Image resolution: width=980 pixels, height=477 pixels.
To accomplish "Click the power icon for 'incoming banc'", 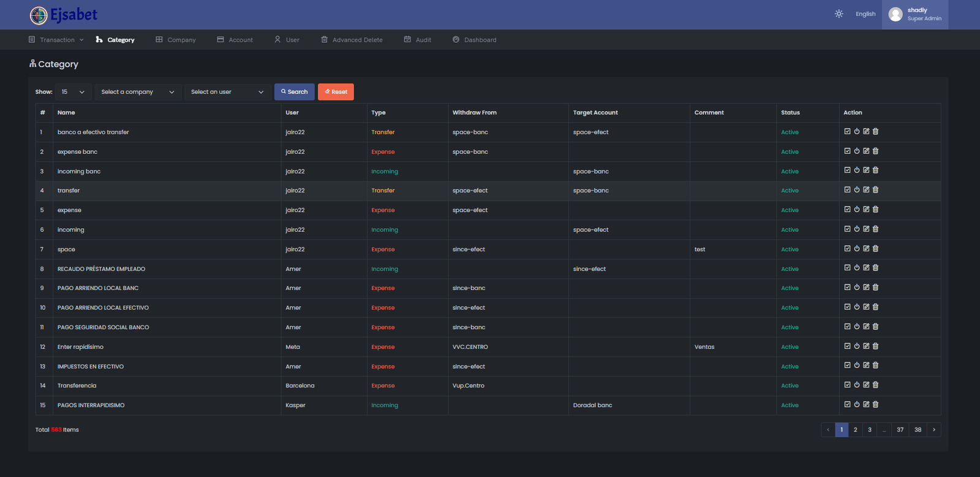I will pos(857,170).
